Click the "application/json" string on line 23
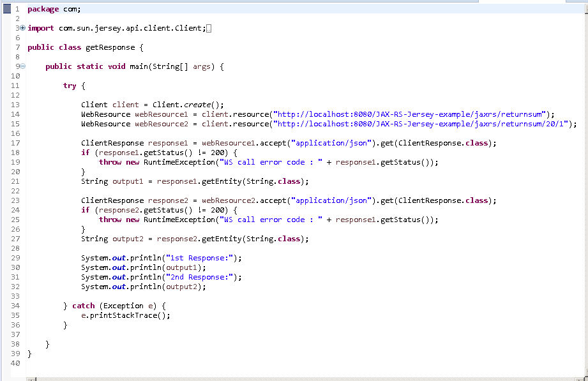The image size is (588, 381). (x=331, y=200)
